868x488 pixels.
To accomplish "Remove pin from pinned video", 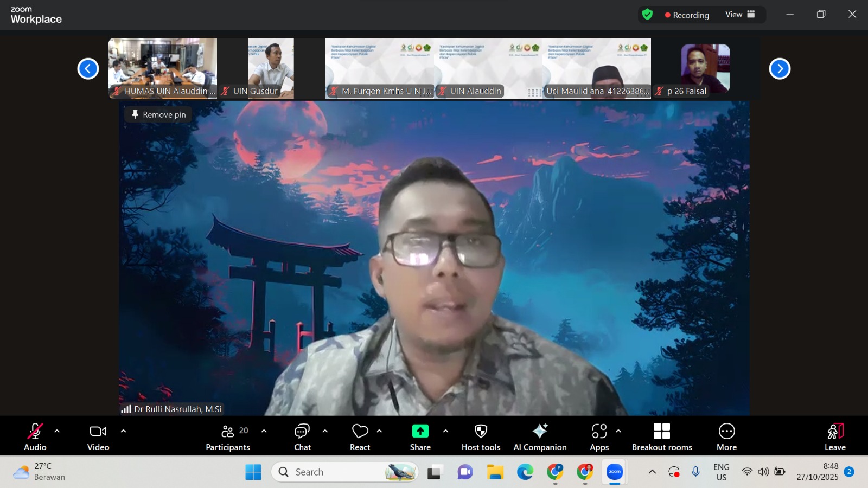I will [158, 115].
